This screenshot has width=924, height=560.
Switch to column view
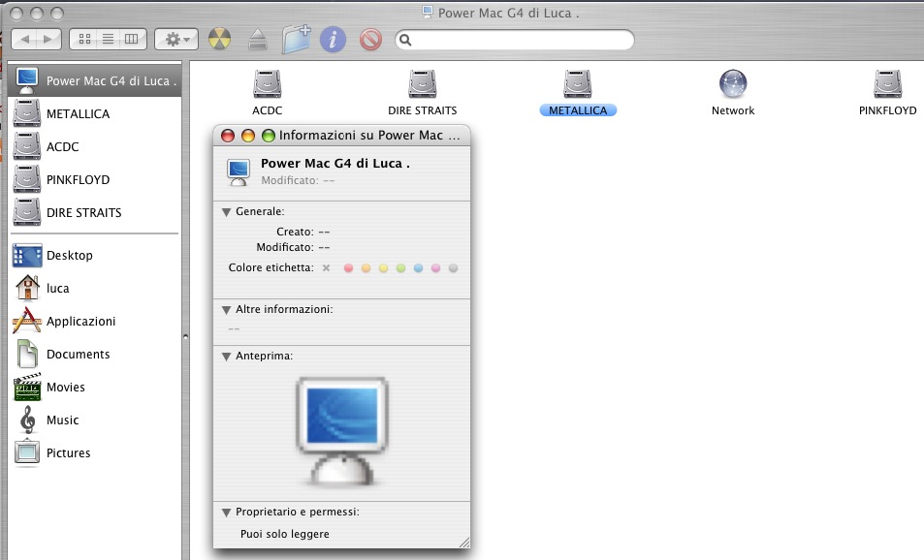[132, 40]
